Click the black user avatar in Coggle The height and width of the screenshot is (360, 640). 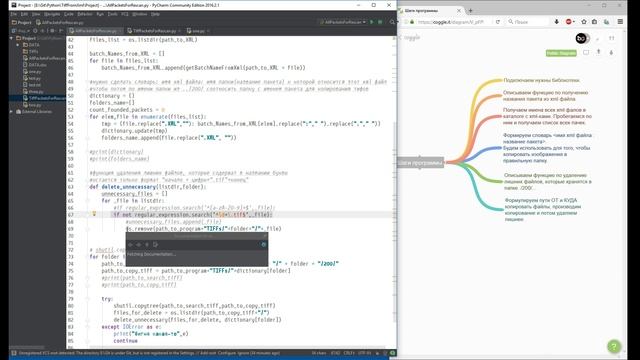[581, 38]
